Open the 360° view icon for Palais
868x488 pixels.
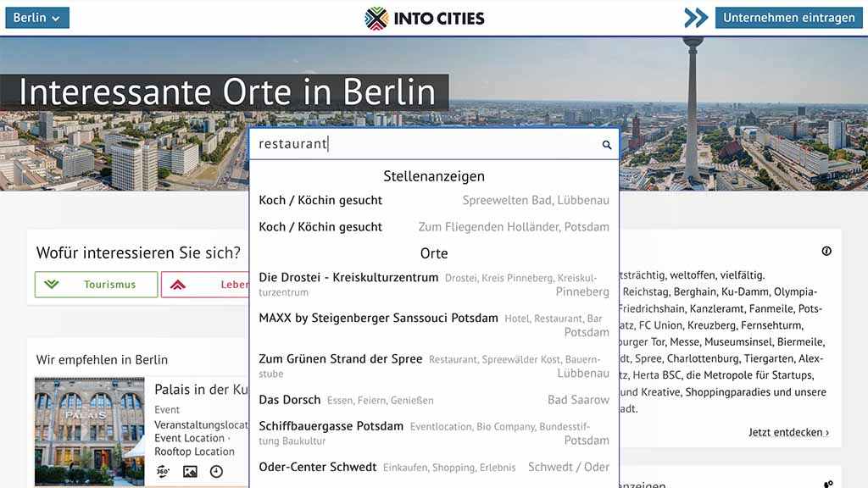click(163, 472)
